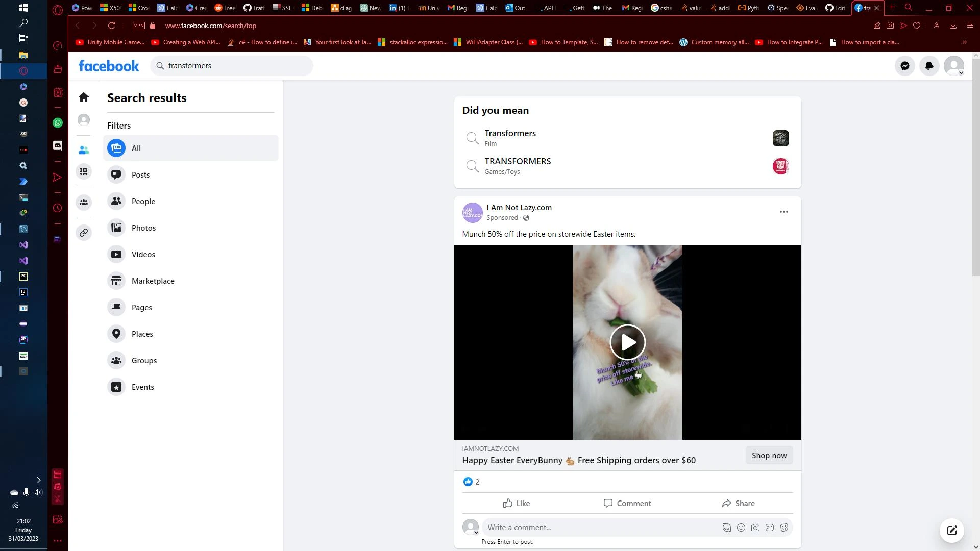Click the Facebook search field containing transformers
This screenshot has width=980, height=551.
point(232,66)
